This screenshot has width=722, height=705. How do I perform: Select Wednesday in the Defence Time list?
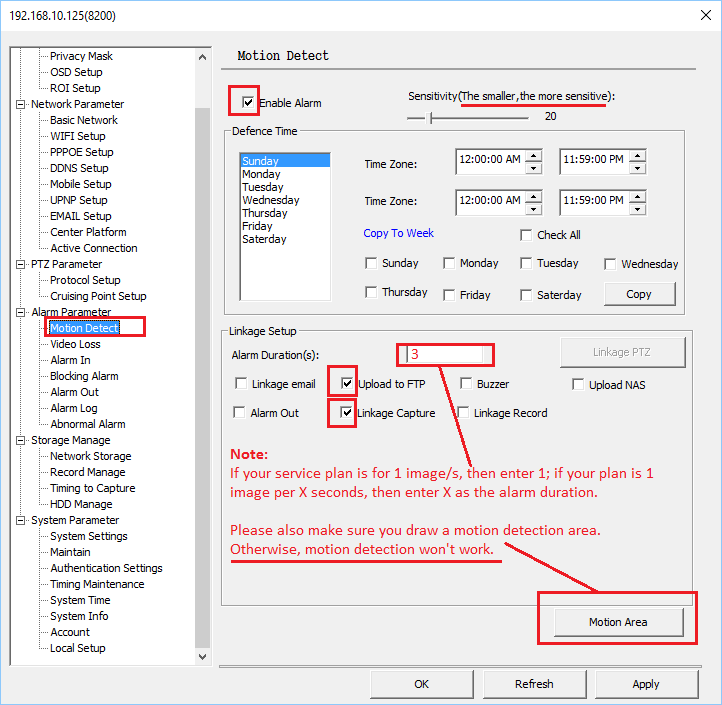270,200
